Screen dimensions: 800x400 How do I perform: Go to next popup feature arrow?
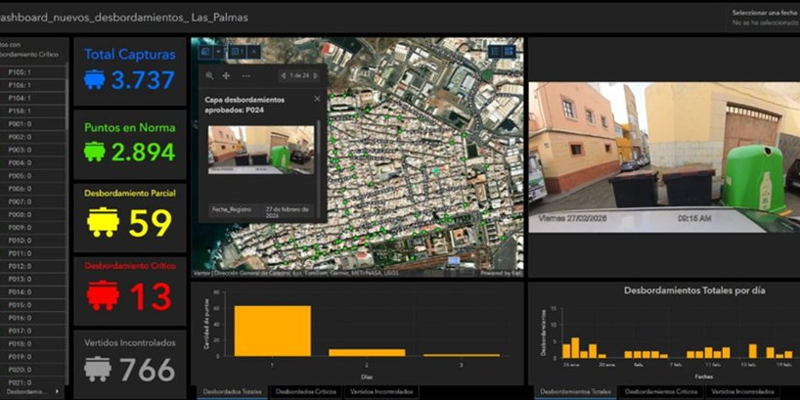[x=316, y=76]
